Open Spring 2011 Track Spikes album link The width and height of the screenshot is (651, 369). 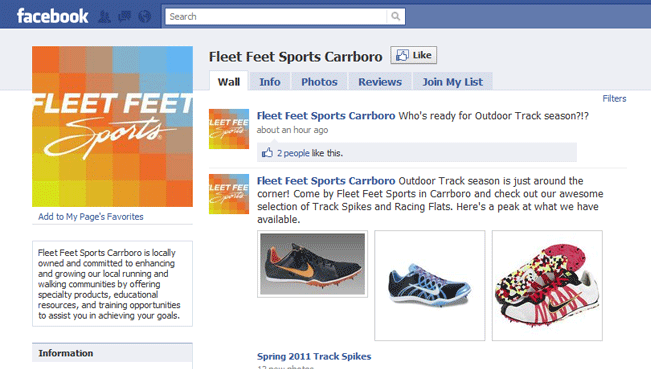pyautogui.click(x=314, y=356)
